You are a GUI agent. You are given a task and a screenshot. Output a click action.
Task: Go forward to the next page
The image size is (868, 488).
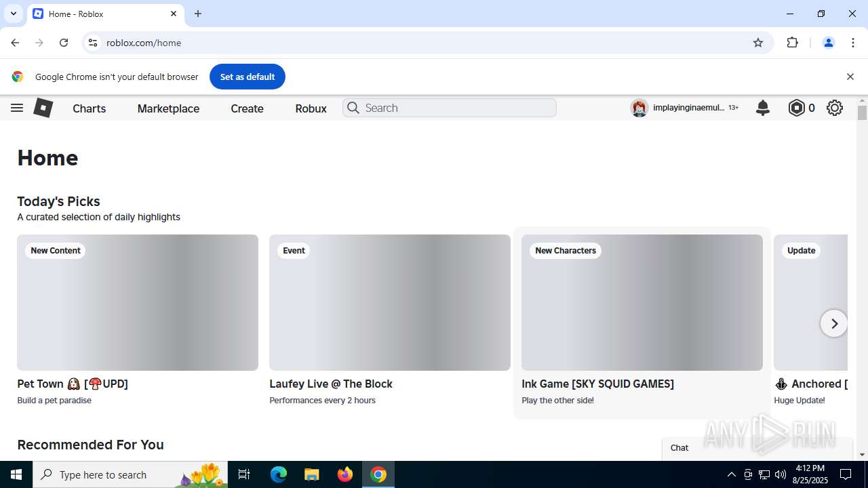[39, 43]
